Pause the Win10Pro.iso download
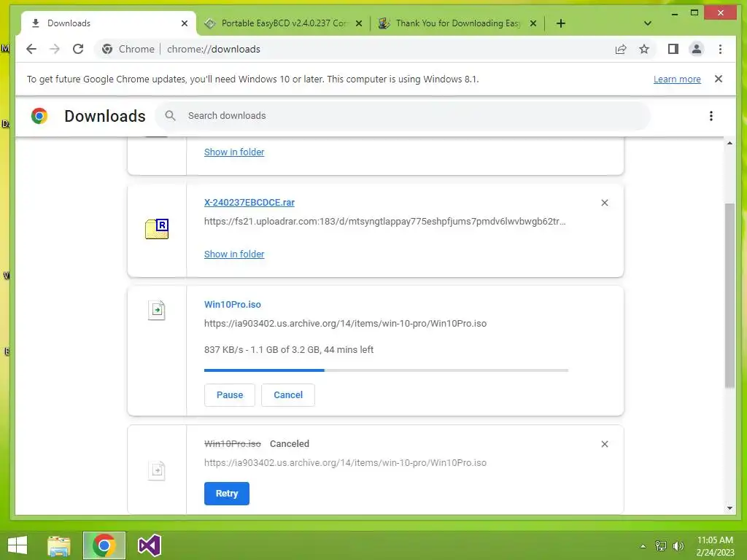 (230, 394)
